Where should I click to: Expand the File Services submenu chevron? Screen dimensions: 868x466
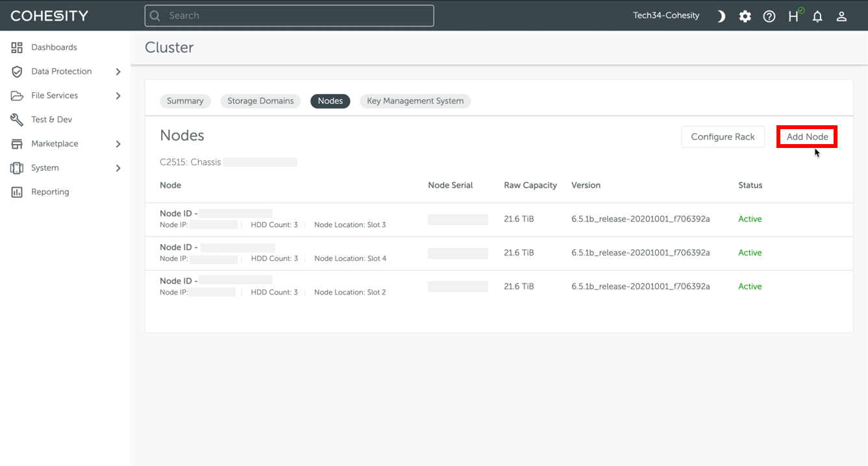[x=118, y=96]
